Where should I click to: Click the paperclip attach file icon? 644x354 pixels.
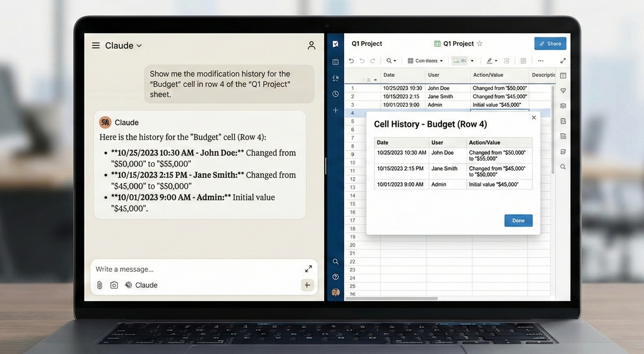coord(99,285)
